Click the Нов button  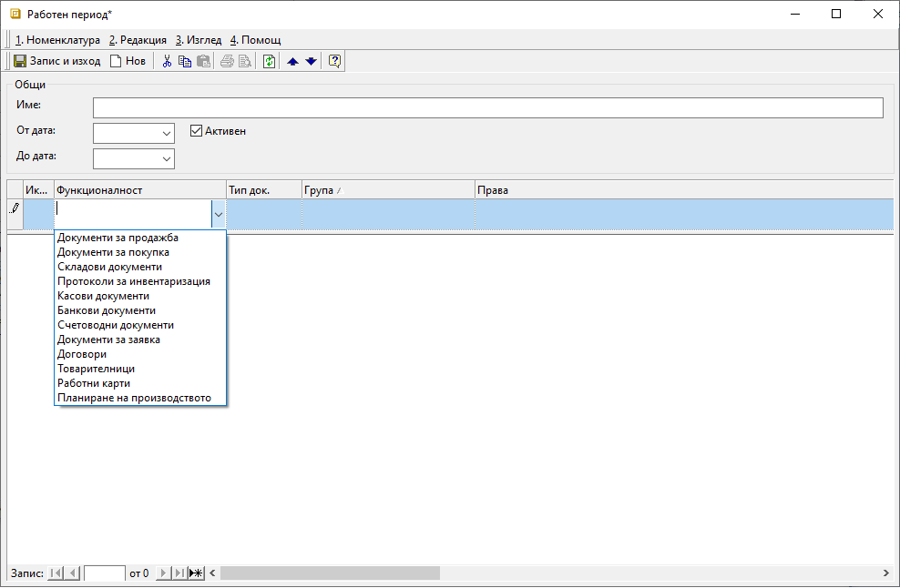(128, 62)
